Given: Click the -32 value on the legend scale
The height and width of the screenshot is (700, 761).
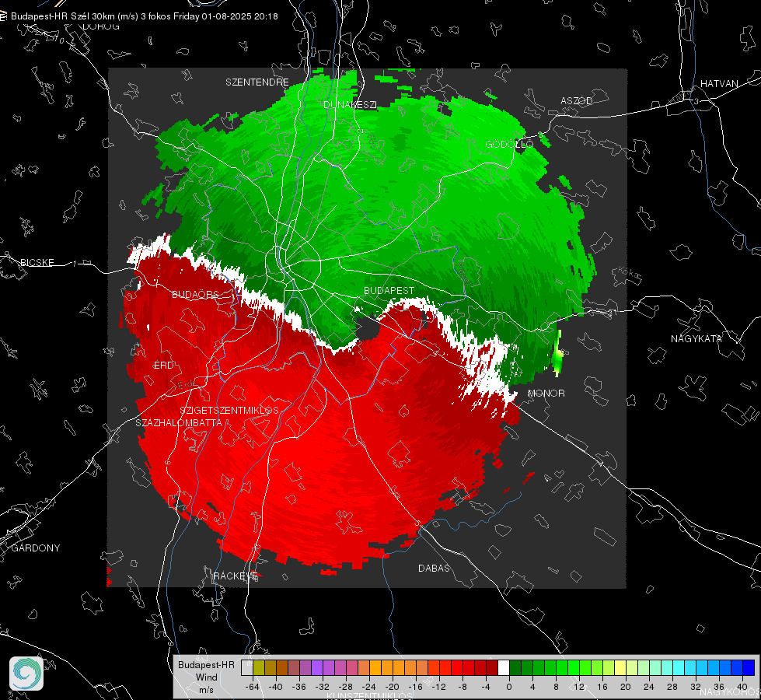Looking at the screenshot, I should (x=323, y=687).
